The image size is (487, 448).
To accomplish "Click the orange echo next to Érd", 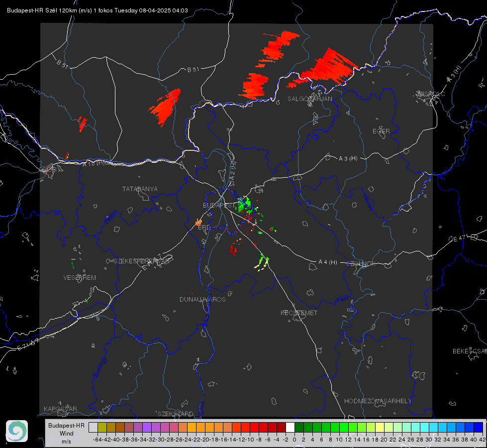I will click(x=198, y=223).
